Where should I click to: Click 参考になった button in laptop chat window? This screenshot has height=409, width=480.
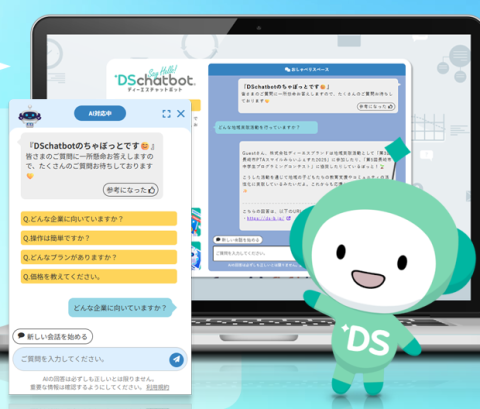[376, 106]
